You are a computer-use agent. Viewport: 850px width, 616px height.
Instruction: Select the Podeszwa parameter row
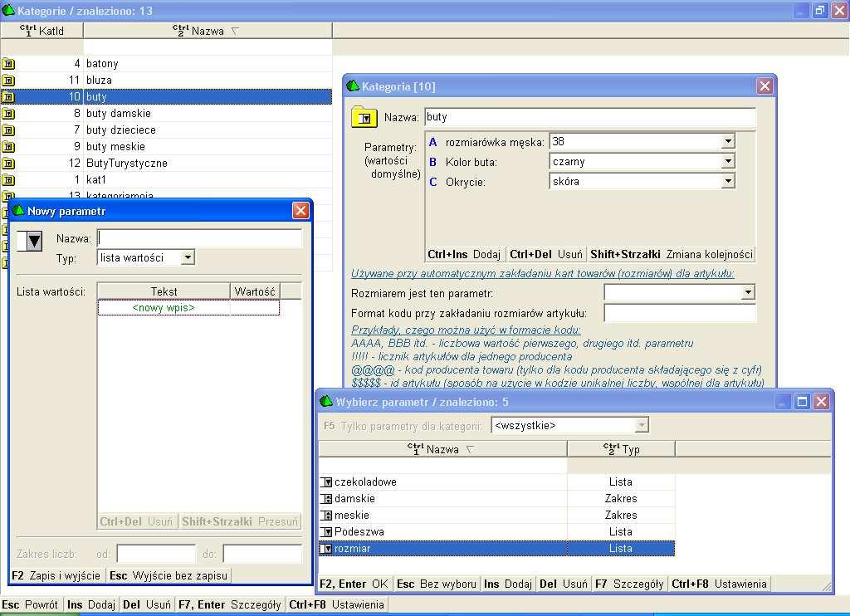point(496,532)
